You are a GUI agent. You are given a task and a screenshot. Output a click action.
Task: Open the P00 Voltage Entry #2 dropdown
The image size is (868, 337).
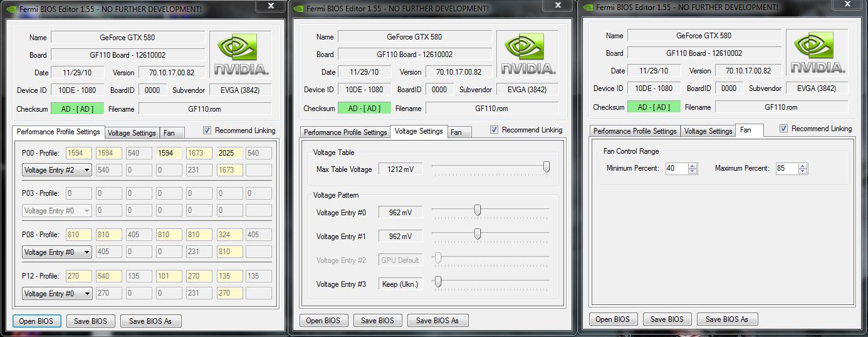pos(57,170)
